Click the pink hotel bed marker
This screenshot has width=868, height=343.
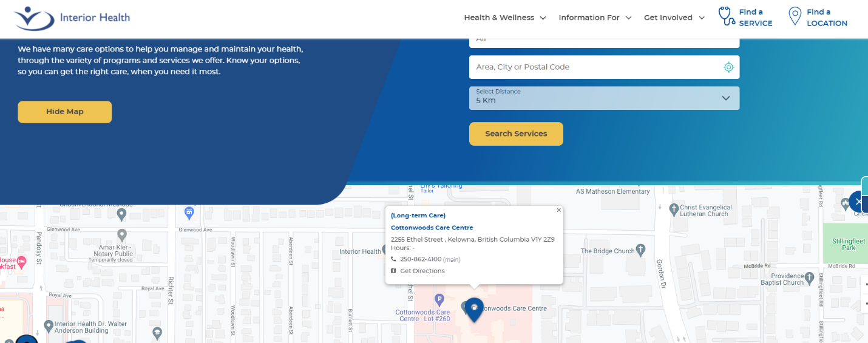point(22,262)
